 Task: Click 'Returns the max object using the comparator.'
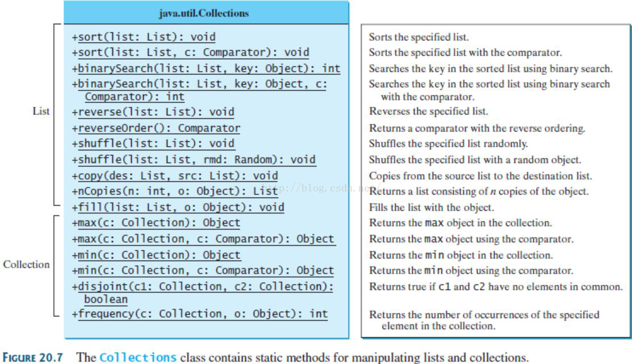(471, 239)
